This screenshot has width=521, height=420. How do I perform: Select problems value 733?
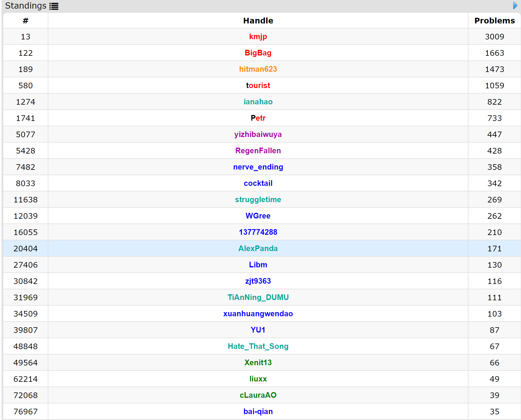[494, 118]
